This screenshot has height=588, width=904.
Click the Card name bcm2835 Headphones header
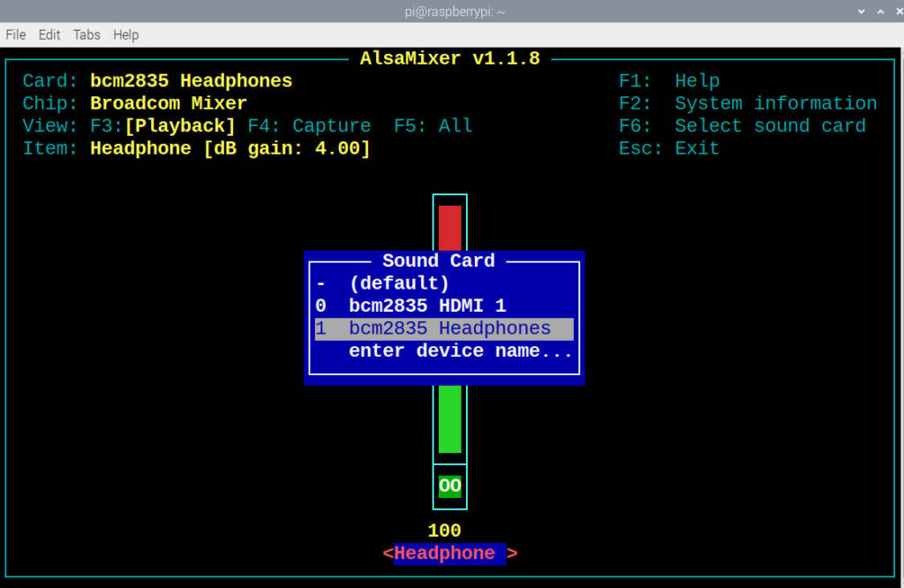tap(192, 80)
